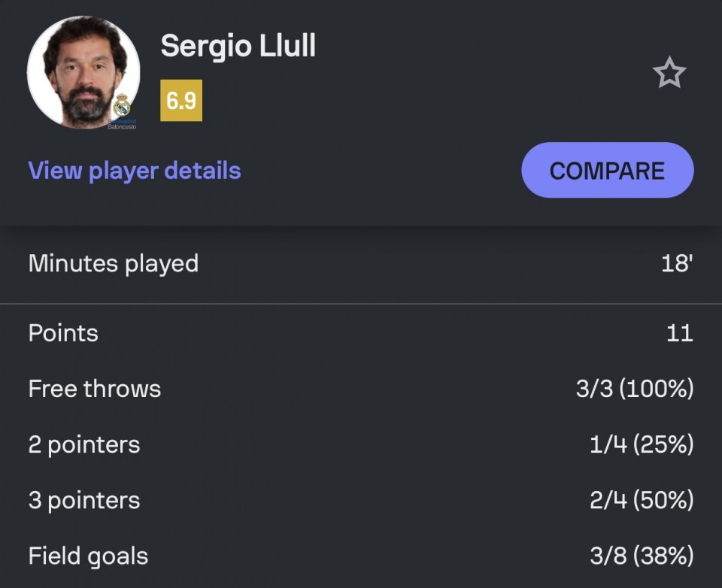Click the 6.9 rating badge

click(x=181, y=100)
